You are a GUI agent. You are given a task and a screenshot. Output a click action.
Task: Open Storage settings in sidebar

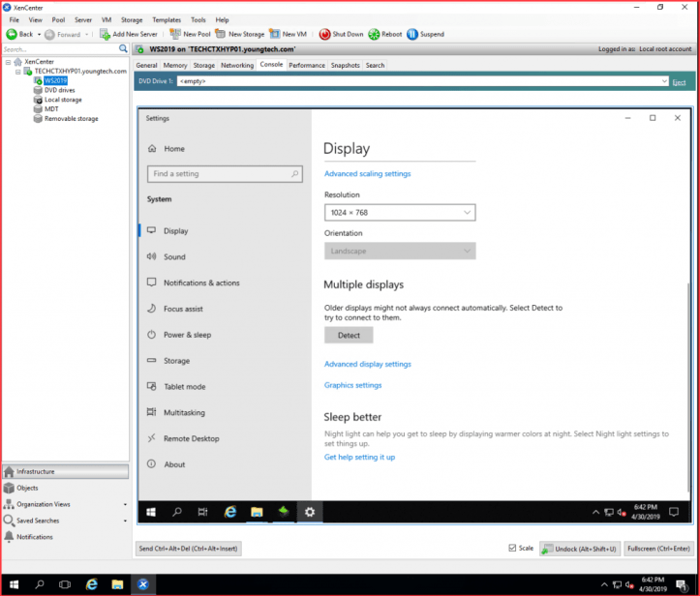coord(176,361)
